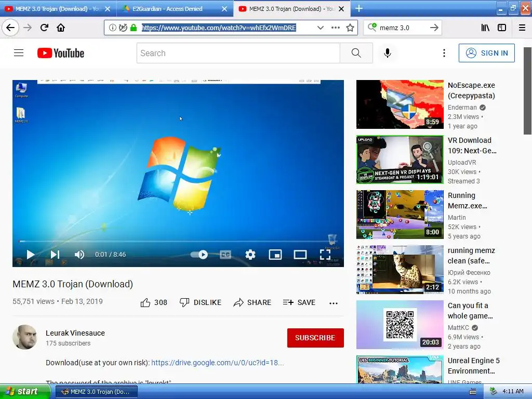This screenshot has width=532, height=399.
Task: Click the search engine magnifier icon
Action: coord(372,27)
